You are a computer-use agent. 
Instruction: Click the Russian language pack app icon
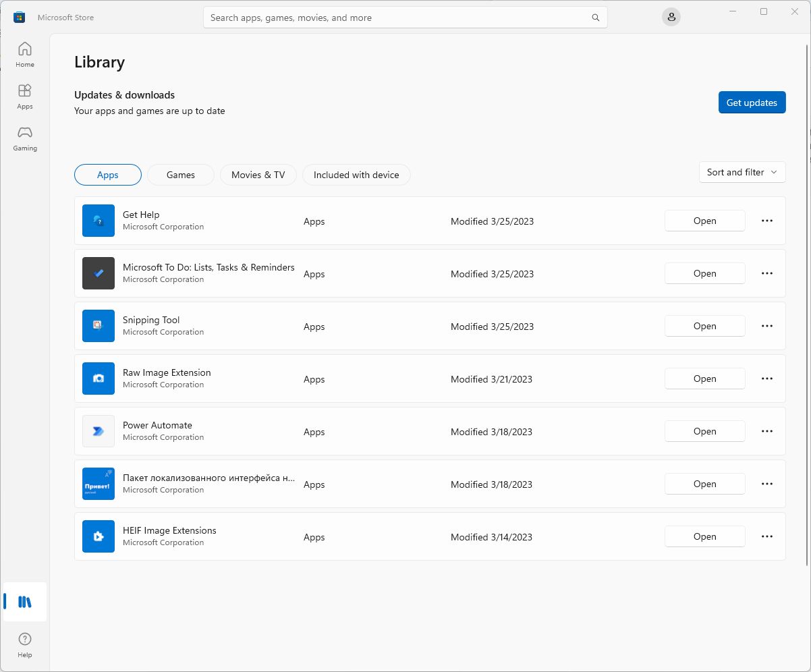[99, 484]
